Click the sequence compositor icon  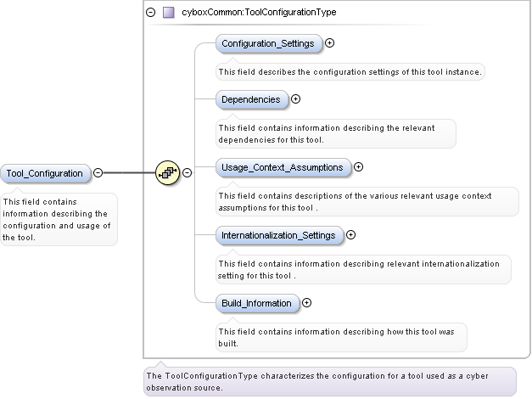click(168, 173)
